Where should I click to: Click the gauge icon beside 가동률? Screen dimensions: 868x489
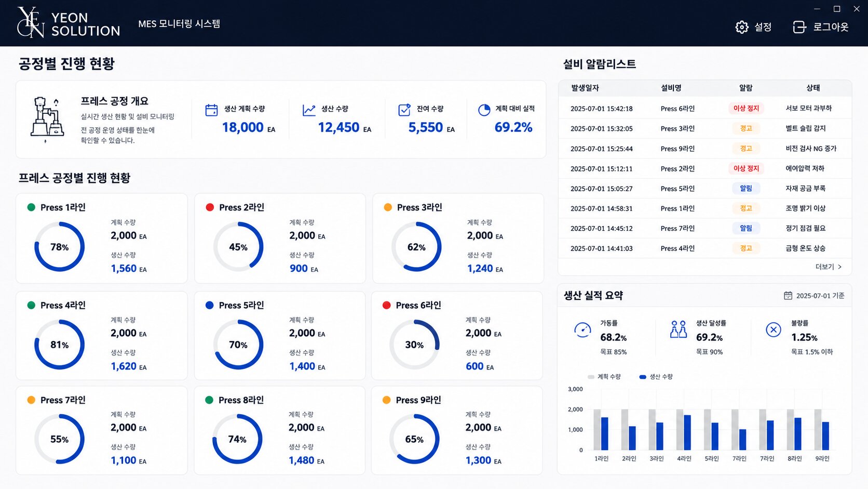582,330
